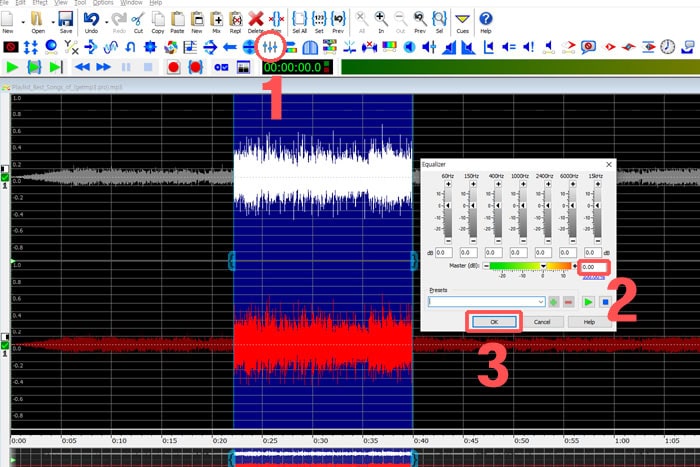Click the Record selection button with braces
The height and width of the screenshot is (467, 700).
pyautogui.click(x=196, y=67)
